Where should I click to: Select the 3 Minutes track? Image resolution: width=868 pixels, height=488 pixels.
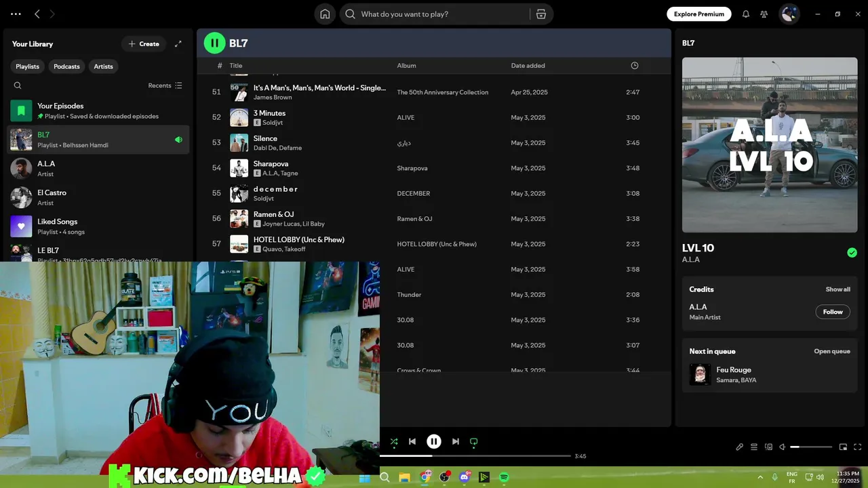(x=434, y=117)
